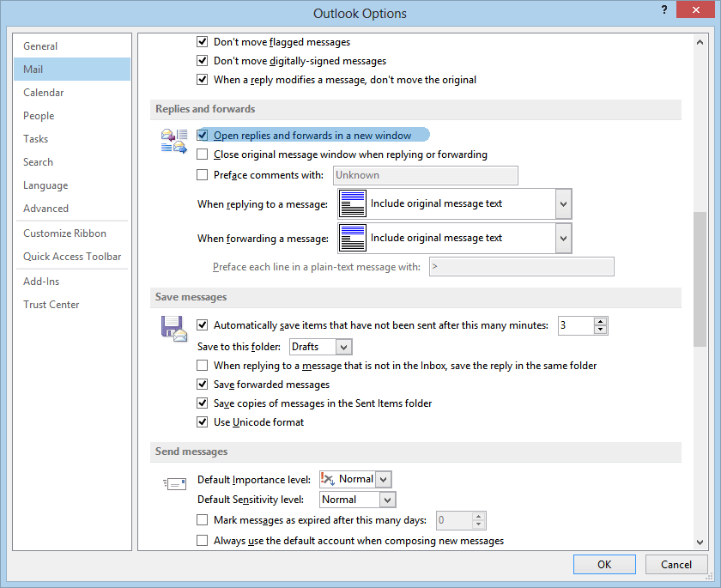The width and height of the screenshot is (721, 588).
Task: Open the Default Sensitivity level dropdown
Action: point(388,499)
